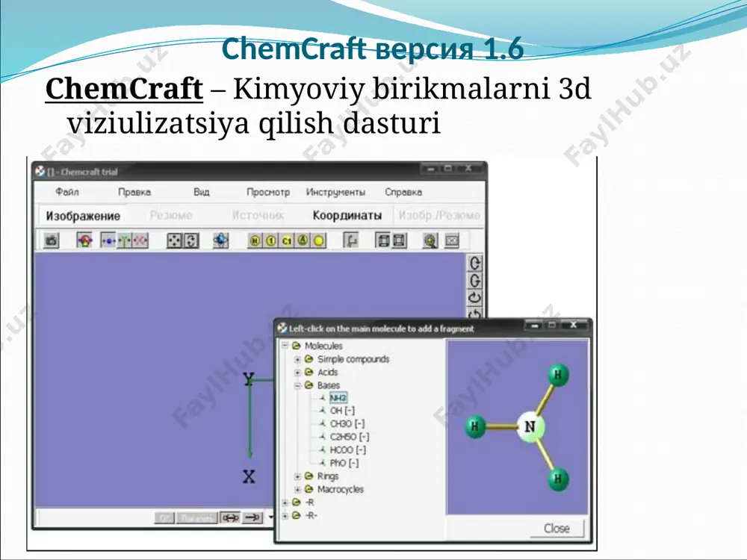Select the NH2 fragment in the tree
747x560 pixels.
[338, 398]
